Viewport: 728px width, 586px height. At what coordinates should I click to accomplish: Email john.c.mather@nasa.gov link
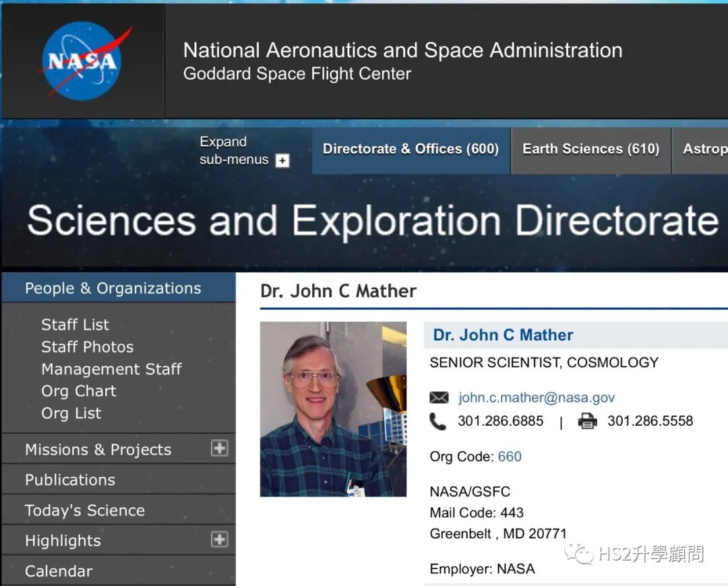[537, 397]
